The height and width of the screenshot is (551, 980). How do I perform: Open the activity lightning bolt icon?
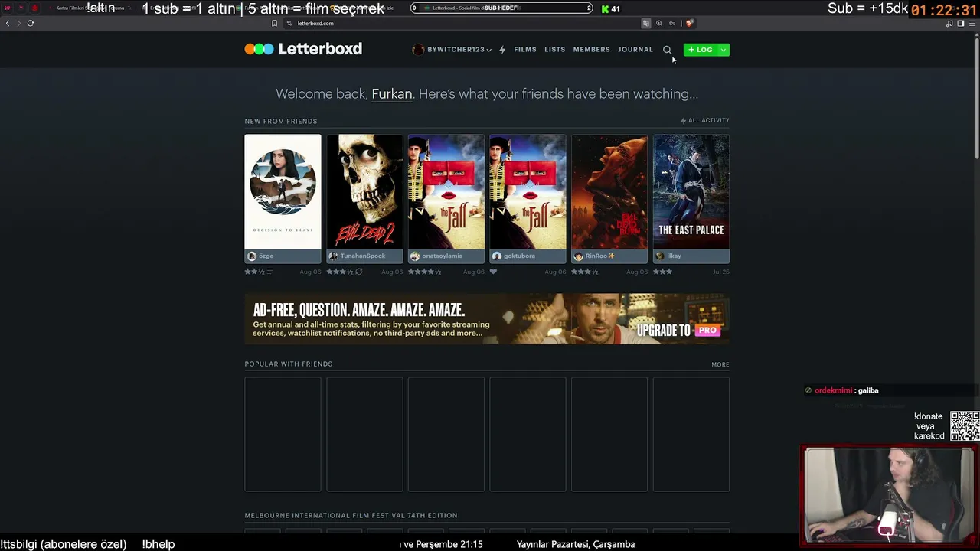(x=502, y=50)
